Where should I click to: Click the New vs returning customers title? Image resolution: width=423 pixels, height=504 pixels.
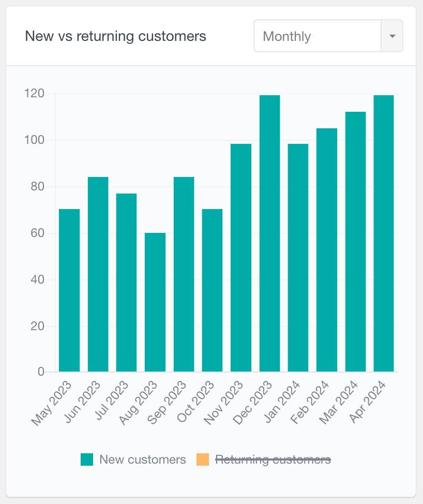coord(116,36)
